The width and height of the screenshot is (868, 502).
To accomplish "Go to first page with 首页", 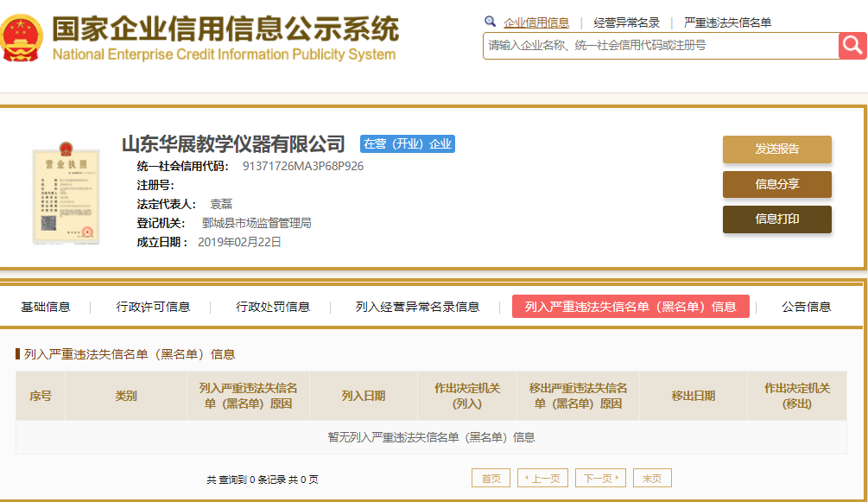I will [491, 478].
